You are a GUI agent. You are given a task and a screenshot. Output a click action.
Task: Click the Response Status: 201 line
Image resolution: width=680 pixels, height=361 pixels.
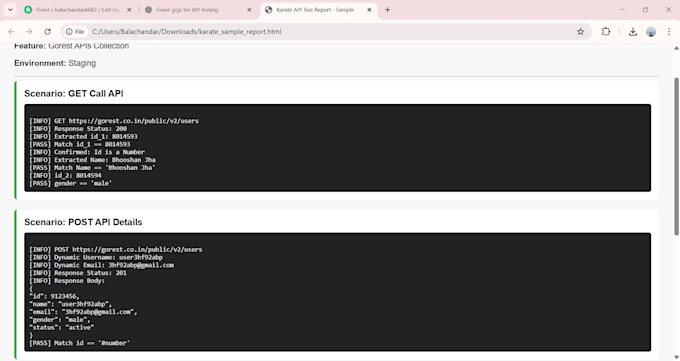click(78, 273)
